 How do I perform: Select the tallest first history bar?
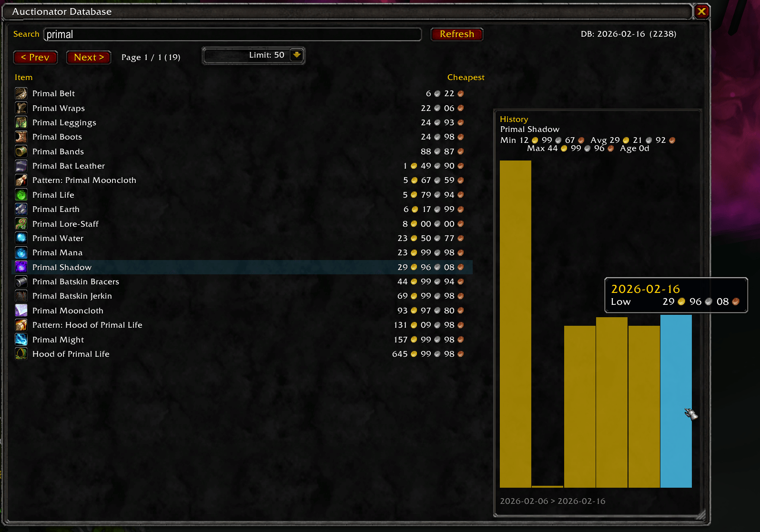click(x=516, y=324)
